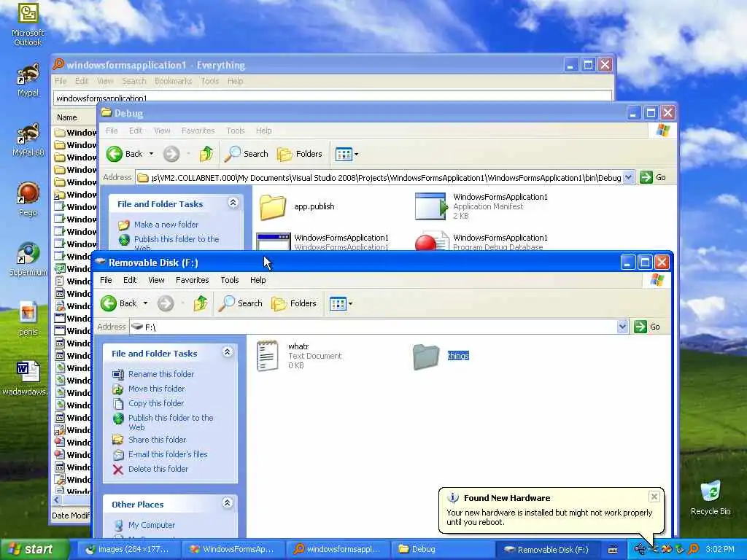Click Forward arrow in Removable Disk window

pos(166,303)
